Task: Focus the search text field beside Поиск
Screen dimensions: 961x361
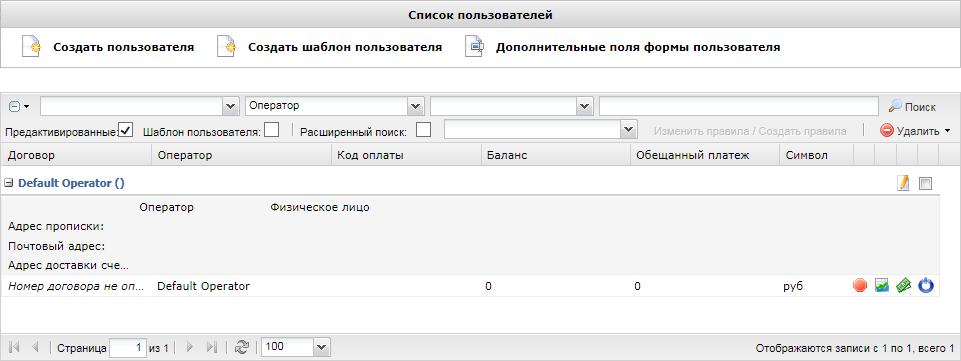Action: pyautogui.click(x=739, y=106)
